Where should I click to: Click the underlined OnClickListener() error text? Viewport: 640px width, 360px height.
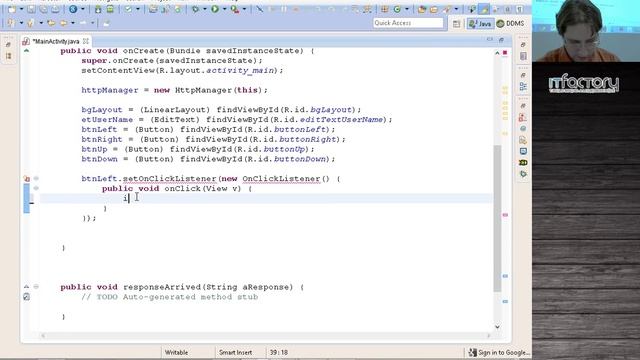tap(286, 179)
